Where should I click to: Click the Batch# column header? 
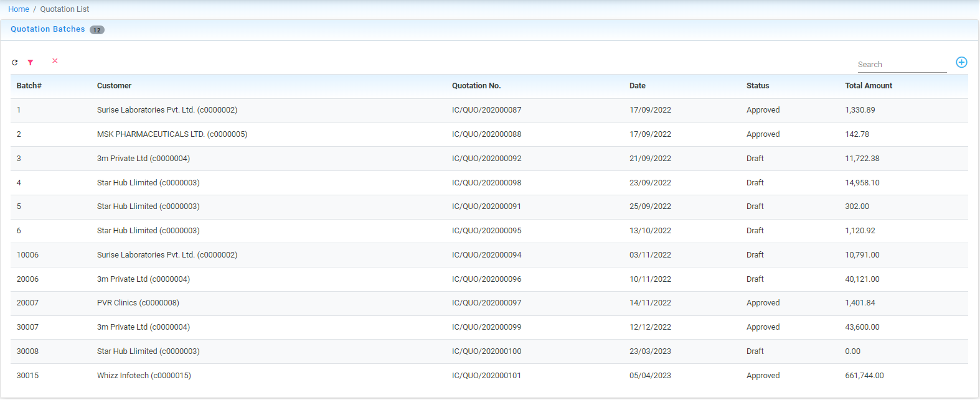point(29,86)
